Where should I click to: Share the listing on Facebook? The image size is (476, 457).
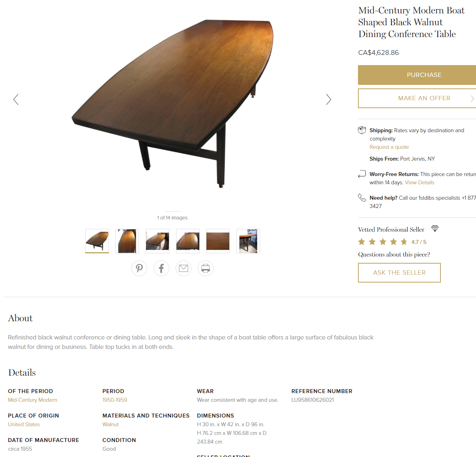pyautogui.click(x=161, y=268)
